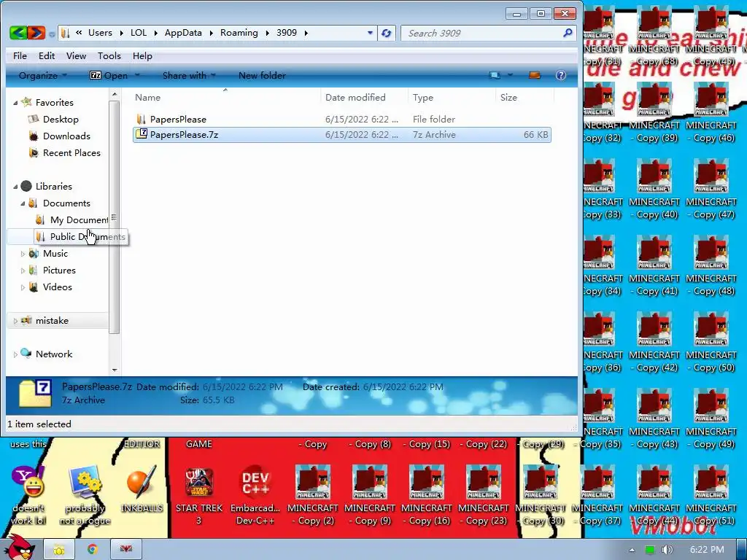Click the Roaming breadcrumb segment
The height and width of the screenshot is (560, 747).
(239, 33)
